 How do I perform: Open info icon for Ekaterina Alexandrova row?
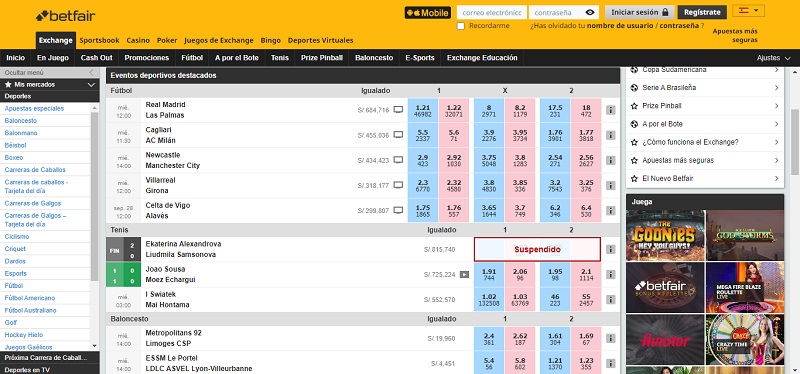tap(611, 250)
